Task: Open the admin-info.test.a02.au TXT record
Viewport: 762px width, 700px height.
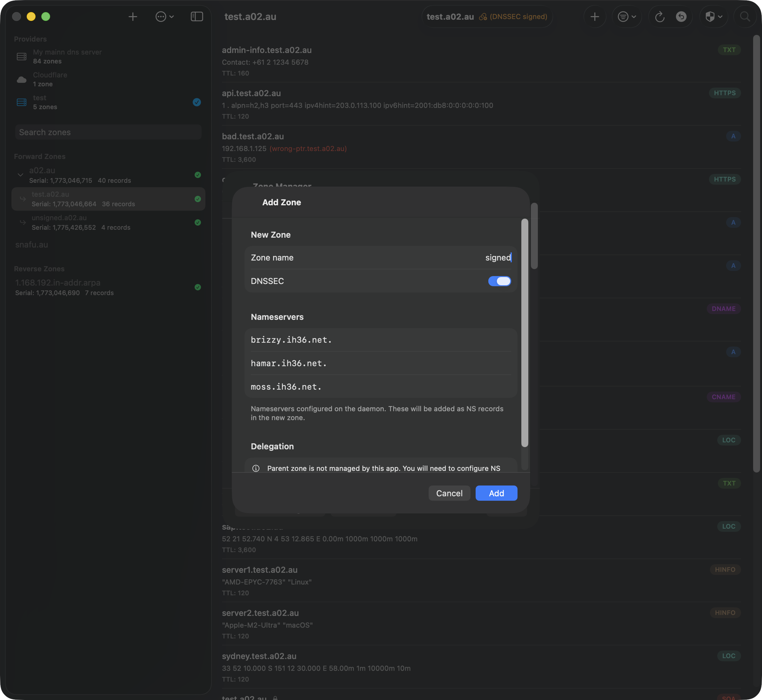Action: [481, 61]
